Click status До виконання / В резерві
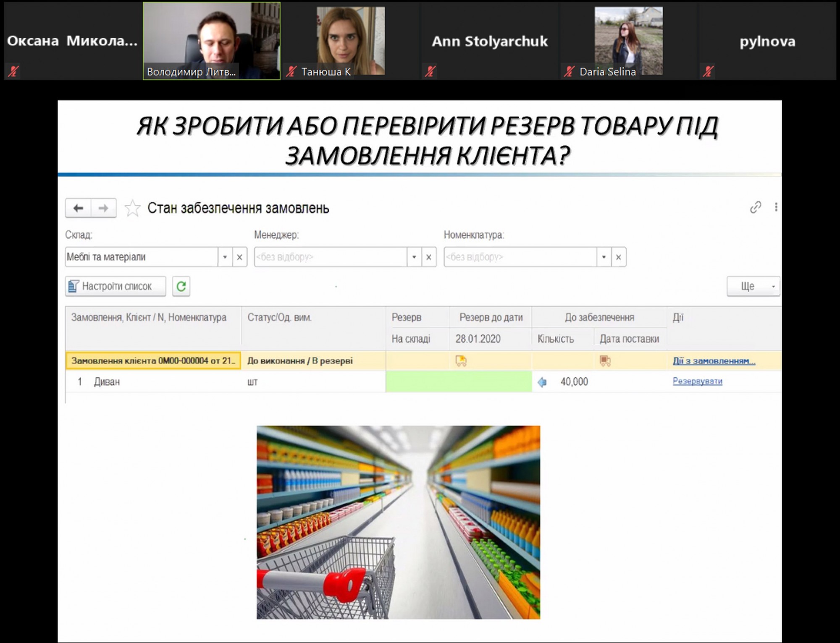This screenshot has height=643, width=840. tap(300, 361)
